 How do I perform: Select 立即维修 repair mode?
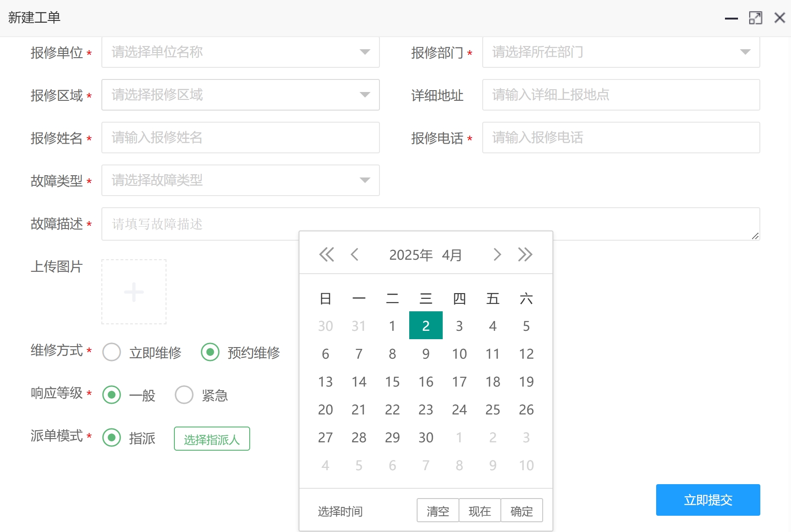111,352
